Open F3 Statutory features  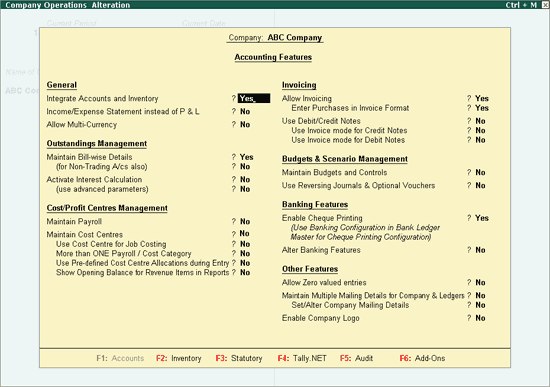pyautogui.click(x=239, y=358)
